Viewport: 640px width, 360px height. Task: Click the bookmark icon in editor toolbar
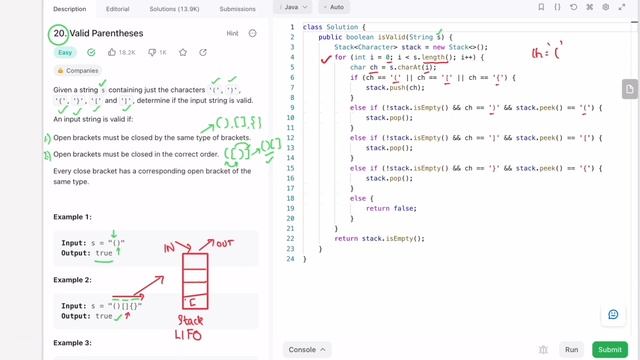point(541,7)
